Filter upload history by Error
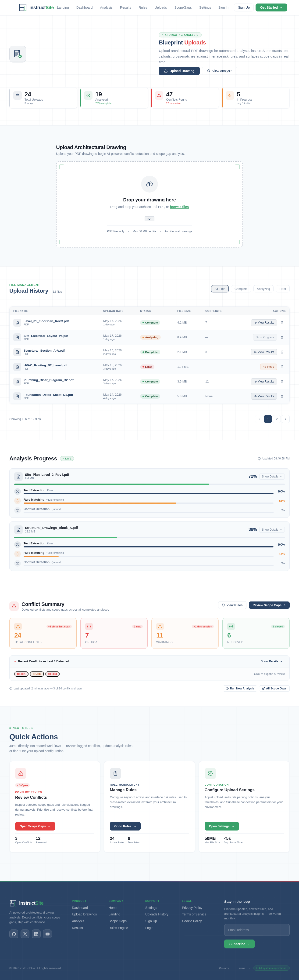 (283, 289)
